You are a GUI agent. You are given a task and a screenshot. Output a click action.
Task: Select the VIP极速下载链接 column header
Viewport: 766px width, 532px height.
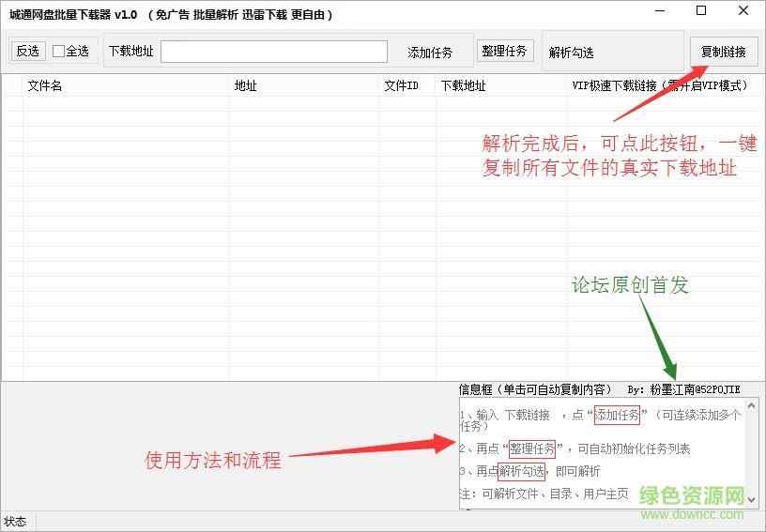pos(665,85)
